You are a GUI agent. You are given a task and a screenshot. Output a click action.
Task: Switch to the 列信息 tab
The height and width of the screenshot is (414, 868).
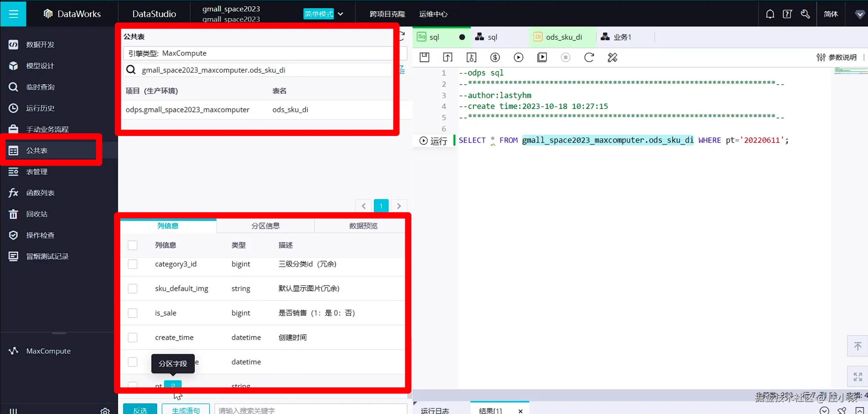coord(168,226)
